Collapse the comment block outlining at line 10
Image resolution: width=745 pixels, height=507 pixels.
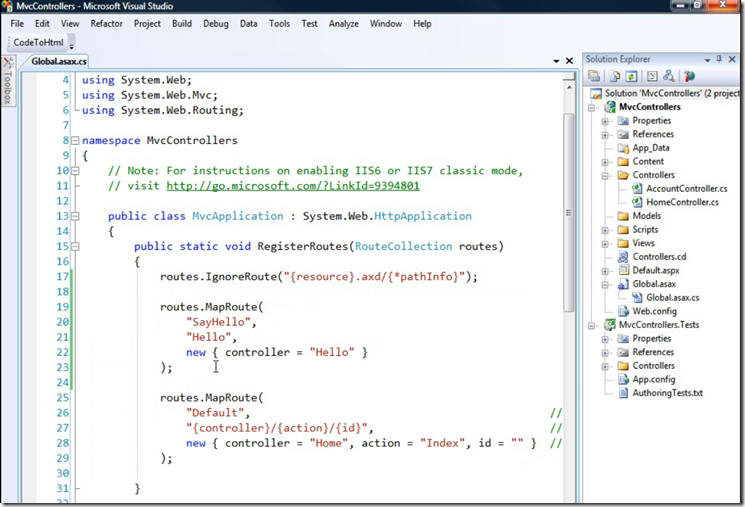pyautogui.click(x=75, y=171)
